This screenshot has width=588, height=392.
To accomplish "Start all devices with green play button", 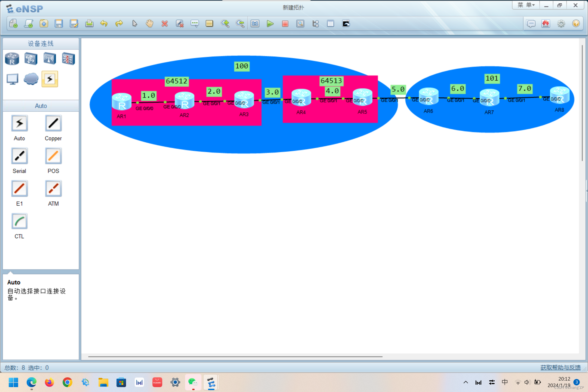I will 270,24.
